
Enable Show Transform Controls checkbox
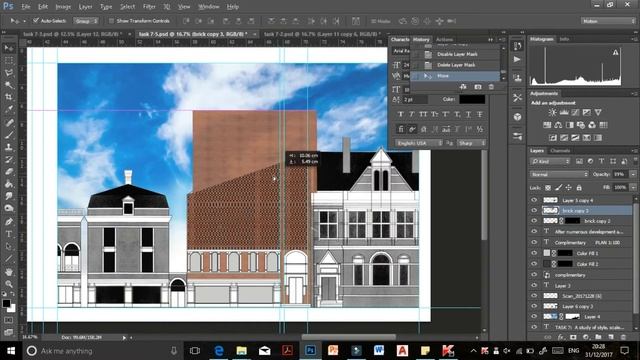coord(111,20)
